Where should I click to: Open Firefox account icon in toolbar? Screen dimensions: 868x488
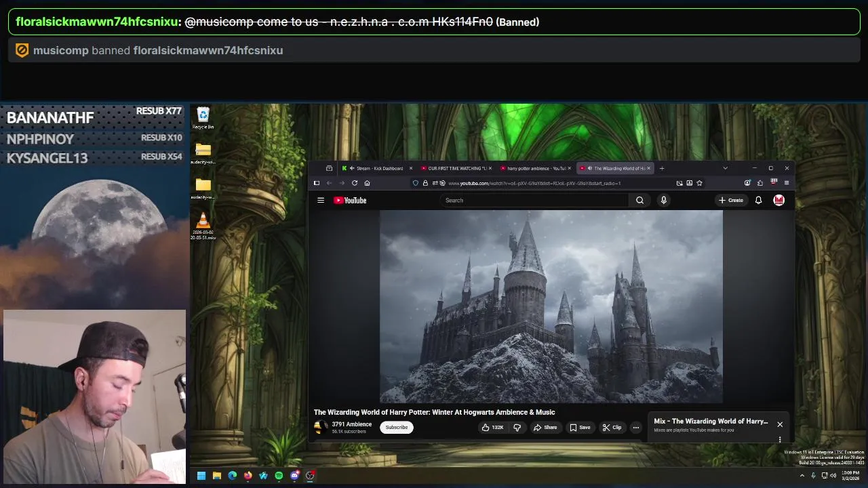tap(747, 183)
